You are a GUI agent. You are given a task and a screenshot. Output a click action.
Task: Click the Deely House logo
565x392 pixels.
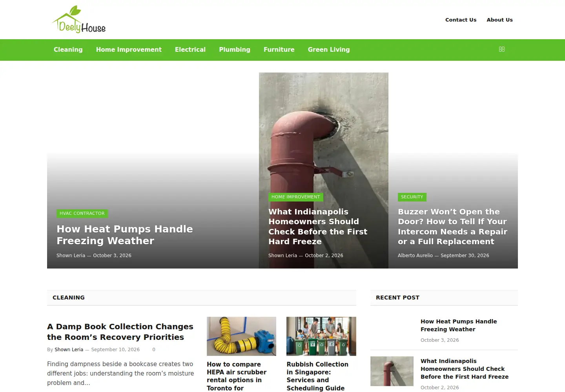(79, 19)
